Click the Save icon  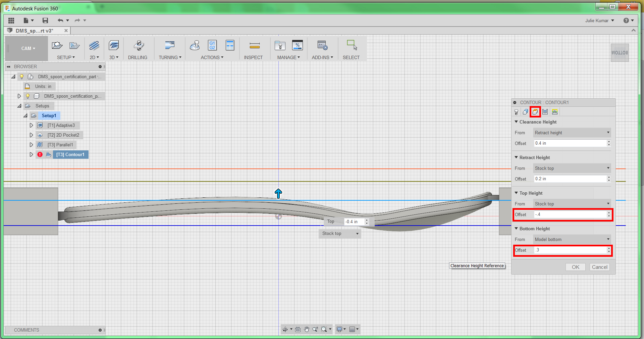pos(45,20)
